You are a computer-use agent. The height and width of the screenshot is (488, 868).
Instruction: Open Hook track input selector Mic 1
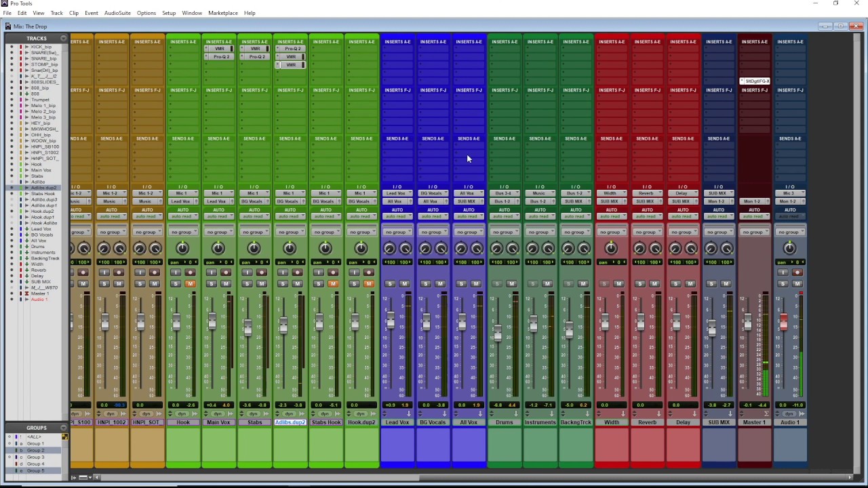pos(183,194)
